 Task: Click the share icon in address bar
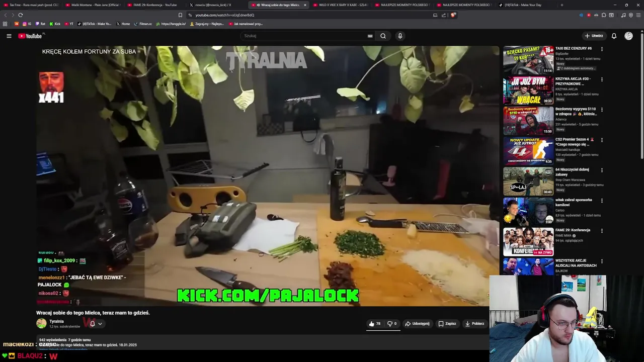pos(444,15)
